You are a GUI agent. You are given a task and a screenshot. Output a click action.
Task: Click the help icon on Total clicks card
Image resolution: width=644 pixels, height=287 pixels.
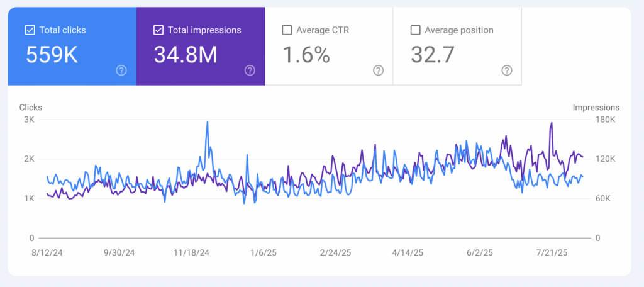[121, 70]
